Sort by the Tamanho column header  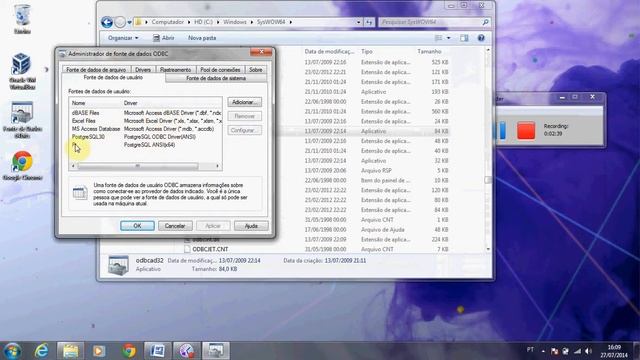tap(429, 51)
